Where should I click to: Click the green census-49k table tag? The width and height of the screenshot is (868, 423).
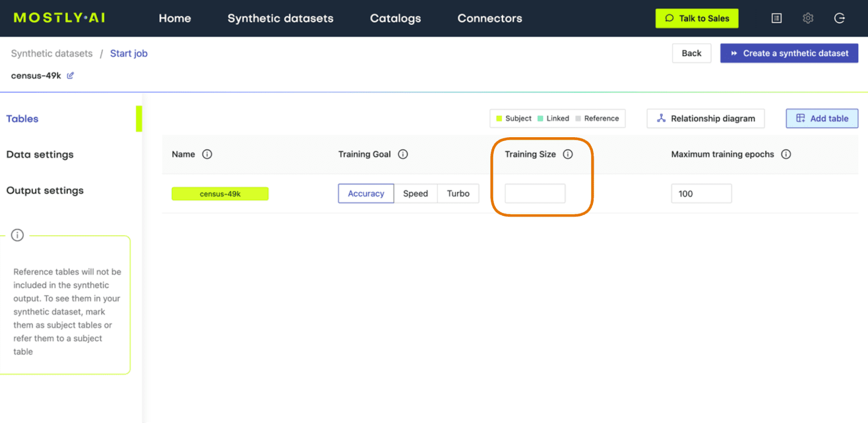(220, 194)
